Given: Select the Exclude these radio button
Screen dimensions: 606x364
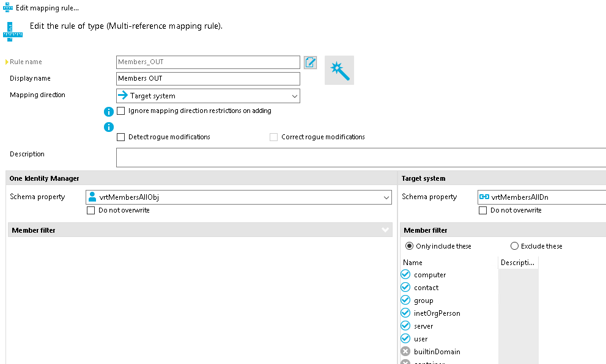Looking at the screenshot, I should 513,246.
